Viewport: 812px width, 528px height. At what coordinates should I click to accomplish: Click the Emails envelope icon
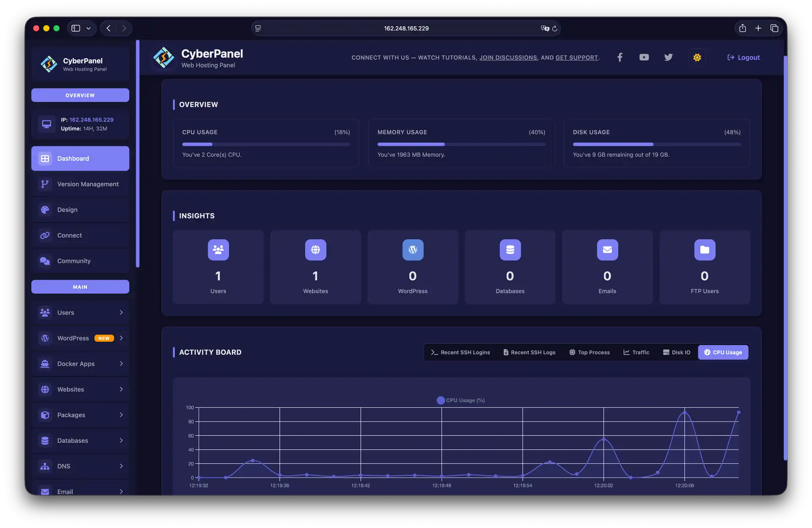click(x=607, y=250)
